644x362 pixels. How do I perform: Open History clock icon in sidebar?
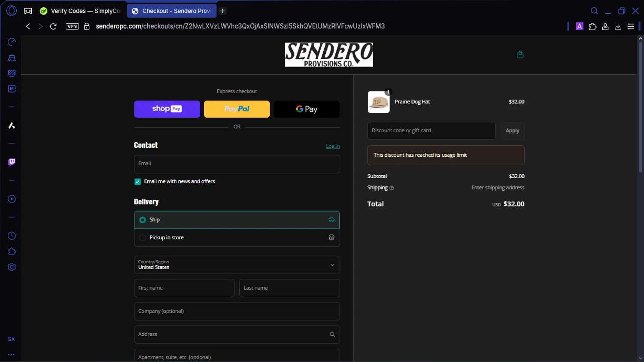[x=12, y=236]
